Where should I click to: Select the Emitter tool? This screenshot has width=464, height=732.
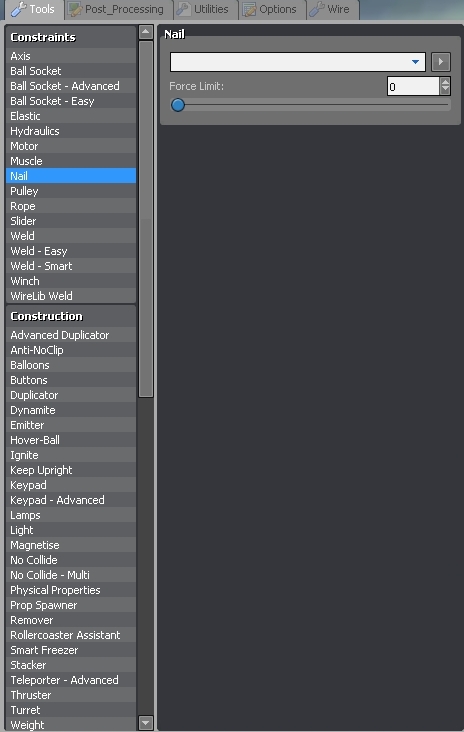(71, 425)
